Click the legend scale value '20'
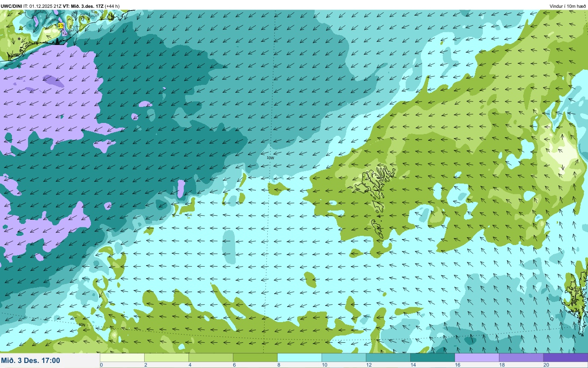Viewport: 588px width, 368px height. [546, 365]
